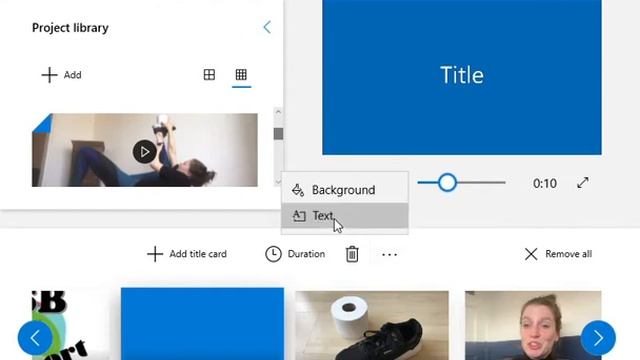Select the blue title card in storyboard
This screenshot has height=360, width=640.
coord(202,324)
